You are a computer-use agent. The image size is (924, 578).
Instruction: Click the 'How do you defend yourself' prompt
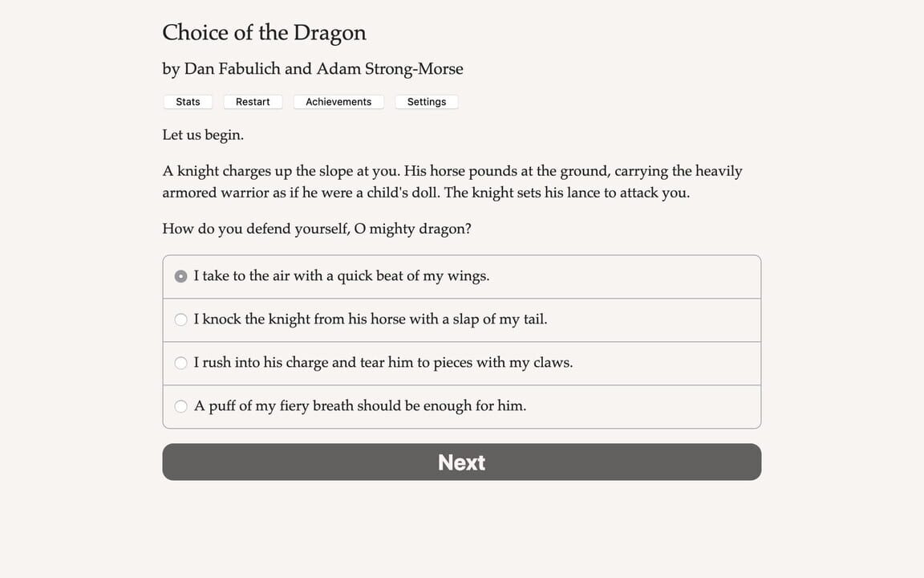[316, 228]
